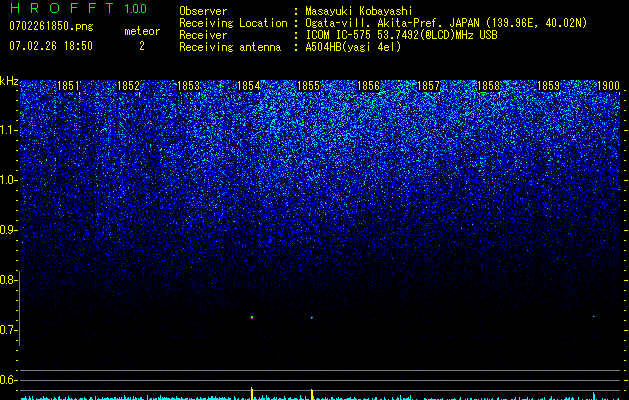Click the 1853 time marker
Image resolution: width=629 pixels, height=400 pixels.
(189, 86)
